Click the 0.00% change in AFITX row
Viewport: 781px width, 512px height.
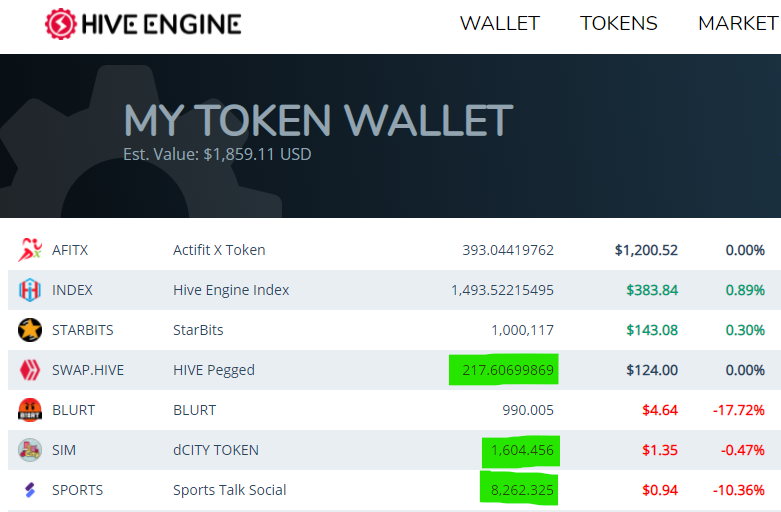pyautogui.click(x=745, y=250)
